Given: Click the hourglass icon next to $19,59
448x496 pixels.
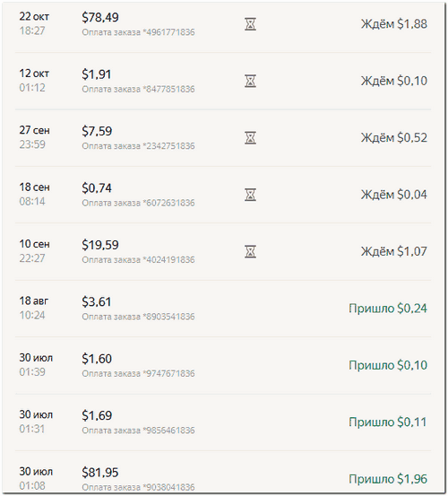Looking at the screenshot, I should 250,252.
